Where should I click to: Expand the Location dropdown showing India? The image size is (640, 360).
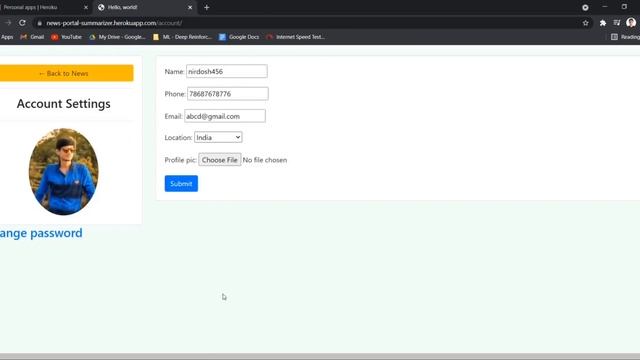(x=218, y=137)
